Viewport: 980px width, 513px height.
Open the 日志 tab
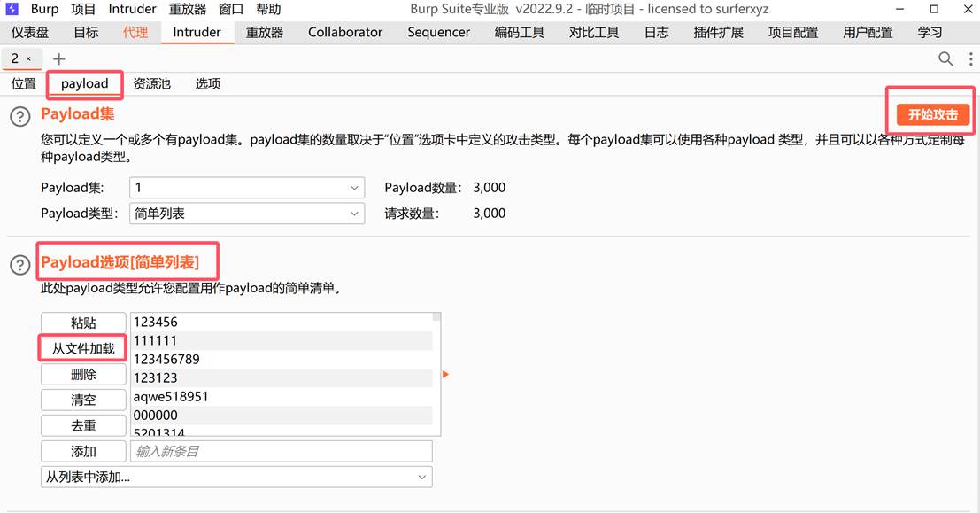(656, 33)
